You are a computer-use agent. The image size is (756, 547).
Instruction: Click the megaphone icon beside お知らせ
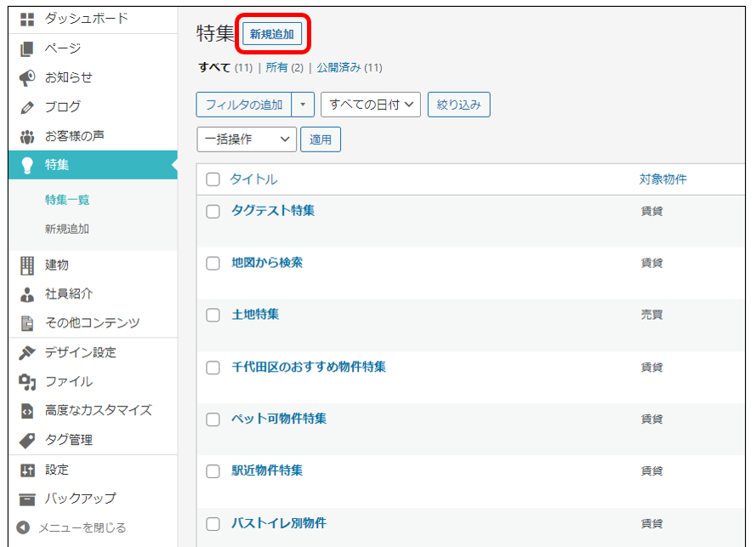(x=26, y=77)
